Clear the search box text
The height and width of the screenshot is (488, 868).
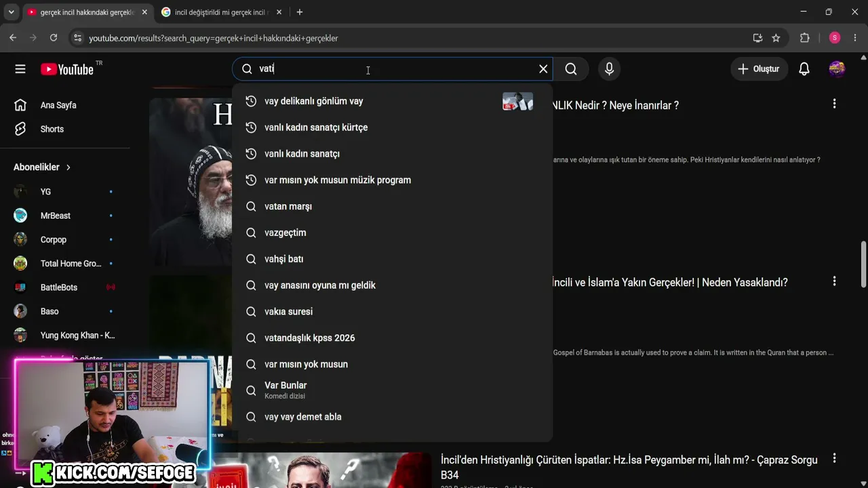tap(543, 68)
